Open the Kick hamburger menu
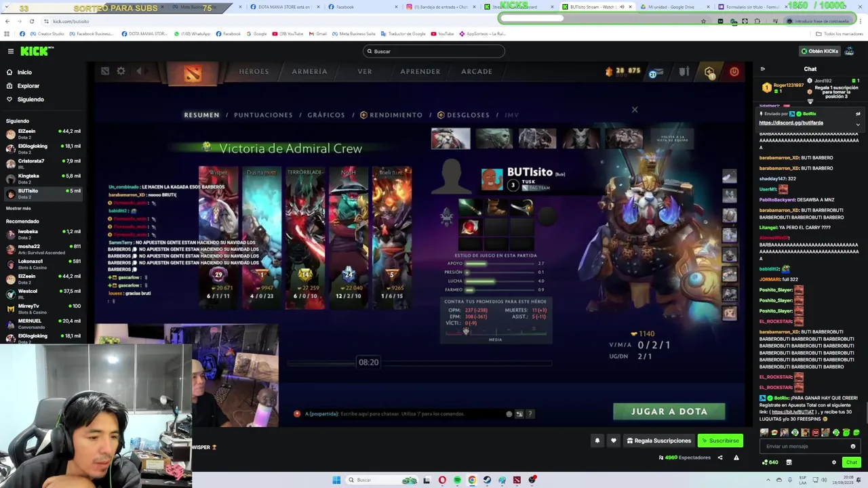Screen dimensions: 868x488 [x=10, y=52]
